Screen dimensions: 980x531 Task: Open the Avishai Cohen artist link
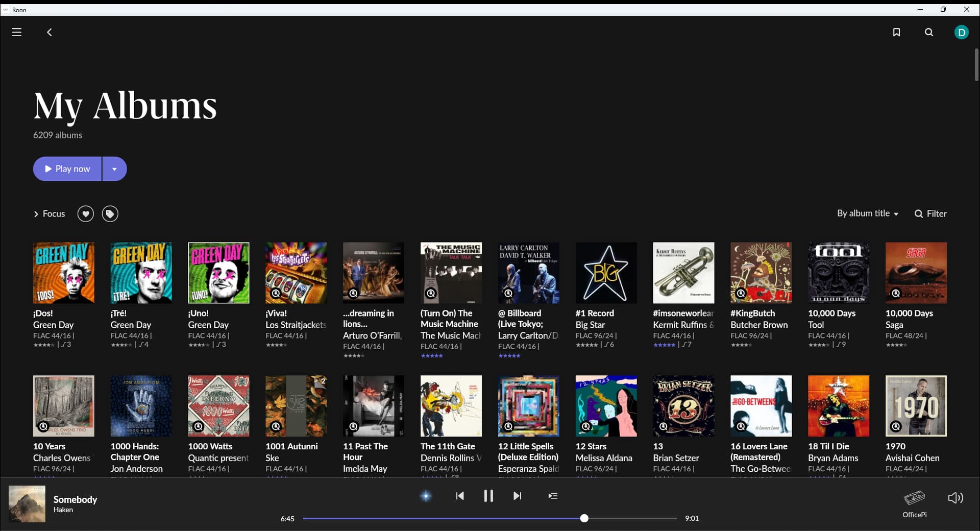click(912, 458)
